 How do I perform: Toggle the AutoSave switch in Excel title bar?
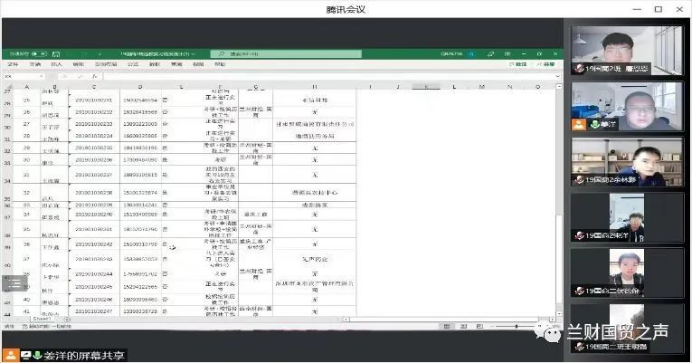tap(39, 54)
